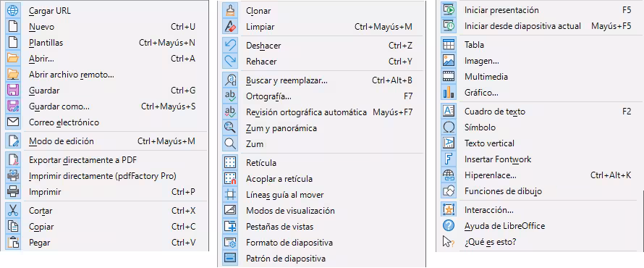Click the picture icon beside Imagen...

tap(449, 61)
